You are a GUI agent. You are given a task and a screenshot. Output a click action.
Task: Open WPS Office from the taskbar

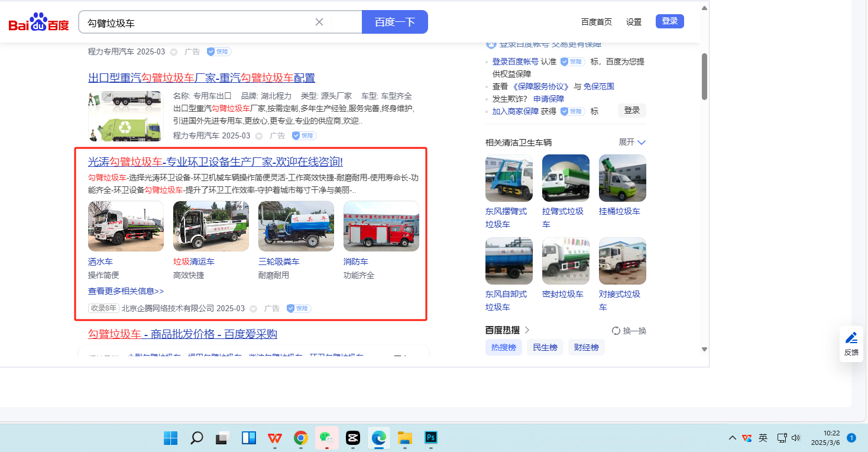[274, 438]
